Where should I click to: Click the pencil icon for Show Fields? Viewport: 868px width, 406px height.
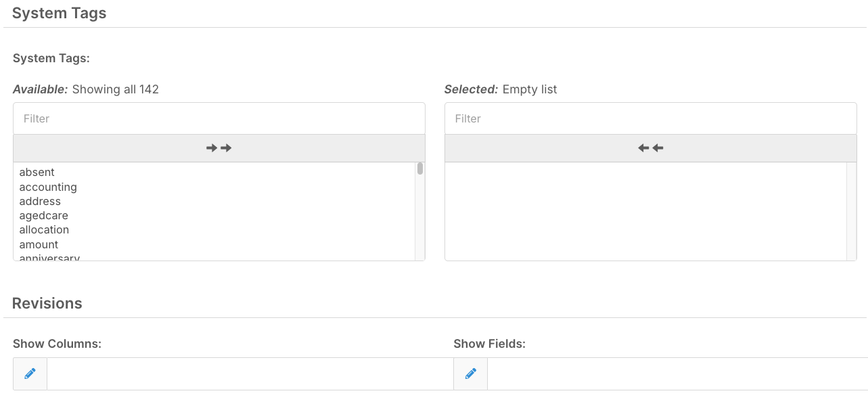pyautogui.click(x=471, y=374)
